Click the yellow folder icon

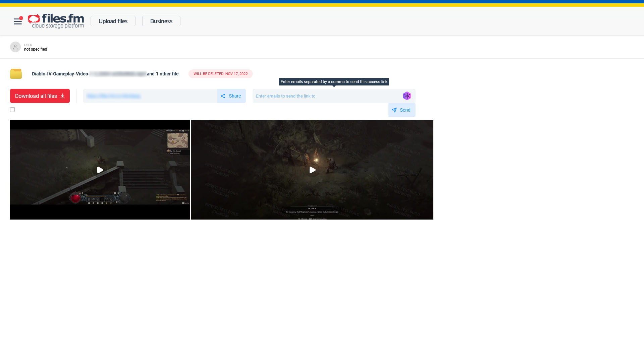point(16,74)
